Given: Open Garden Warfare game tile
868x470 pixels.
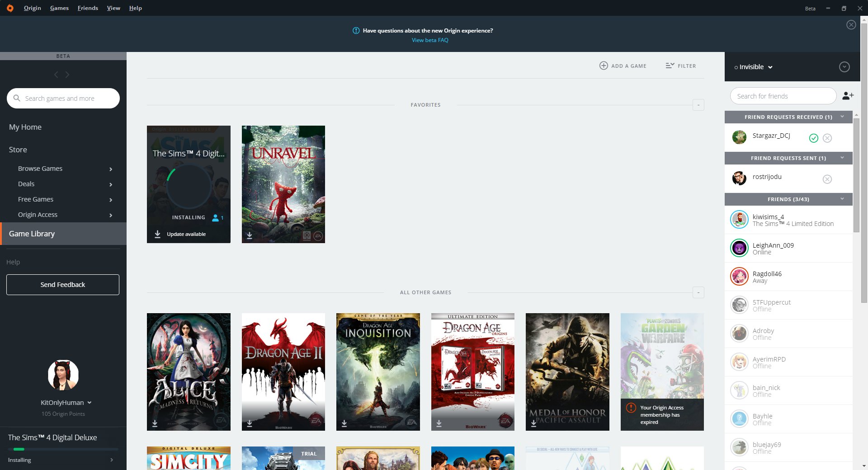Looking at the screenshot, I should [662, 372].
